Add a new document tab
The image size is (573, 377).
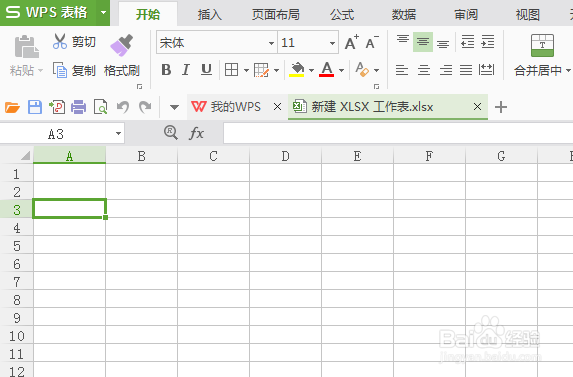[x=501, y=107]
